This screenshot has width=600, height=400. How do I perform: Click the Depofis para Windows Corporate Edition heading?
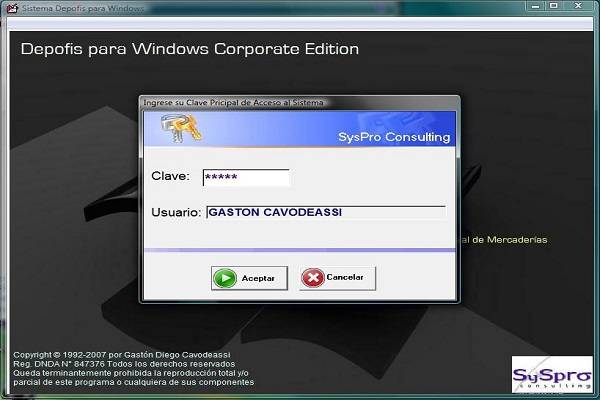tap(190, 49)
